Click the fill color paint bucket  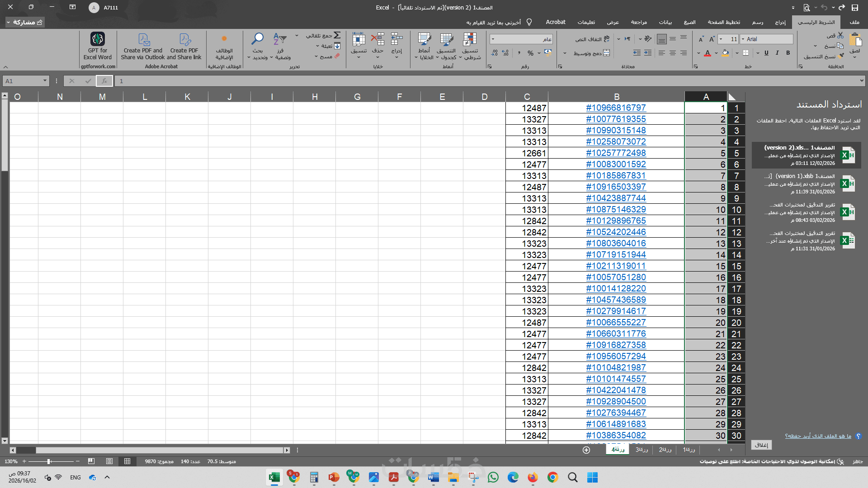[x=725, y=53]
